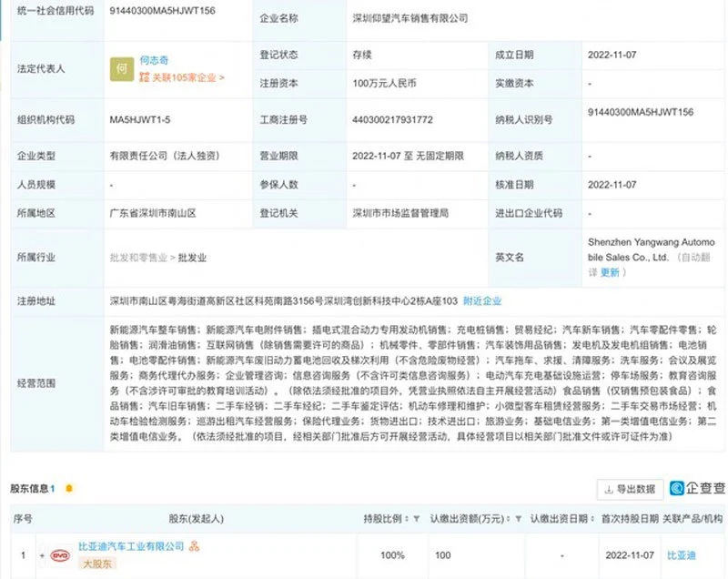The image size is (728, 579).
Task: Click the 法定代表人 field label
Action: 41,69
